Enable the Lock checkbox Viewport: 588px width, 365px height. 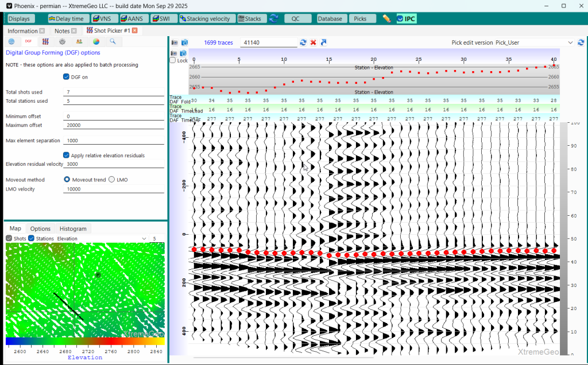(x=173, y=60)
